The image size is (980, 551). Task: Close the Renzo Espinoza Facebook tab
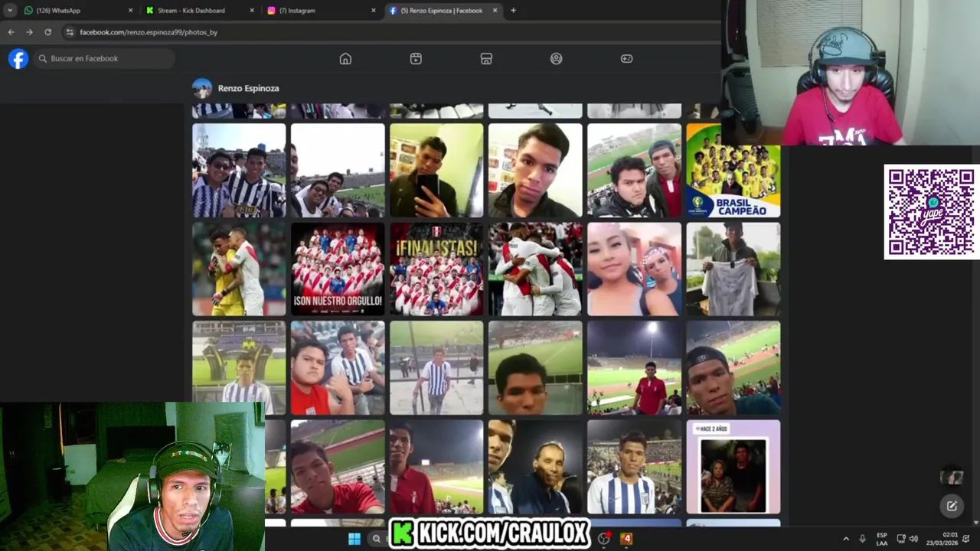495,11
